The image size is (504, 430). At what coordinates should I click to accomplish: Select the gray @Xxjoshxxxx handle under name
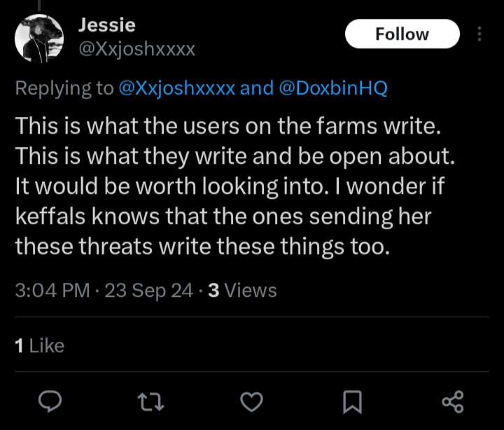137,49
